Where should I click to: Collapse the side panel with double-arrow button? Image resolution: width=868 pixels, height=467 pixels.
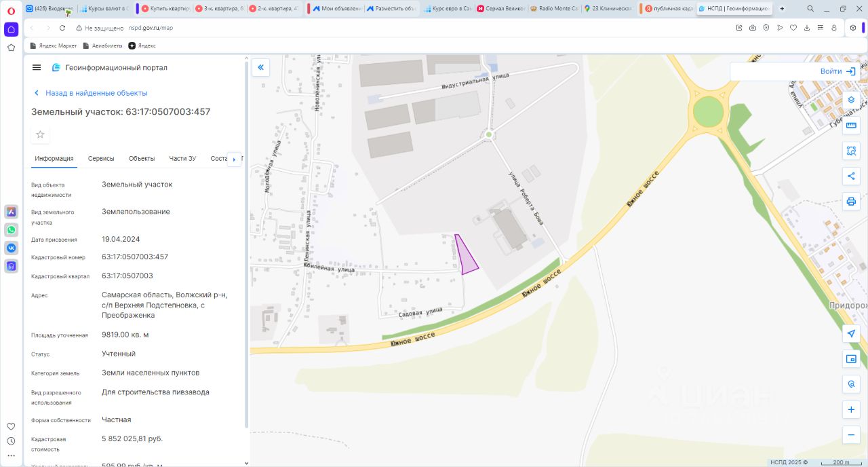(x=260, y=67)
